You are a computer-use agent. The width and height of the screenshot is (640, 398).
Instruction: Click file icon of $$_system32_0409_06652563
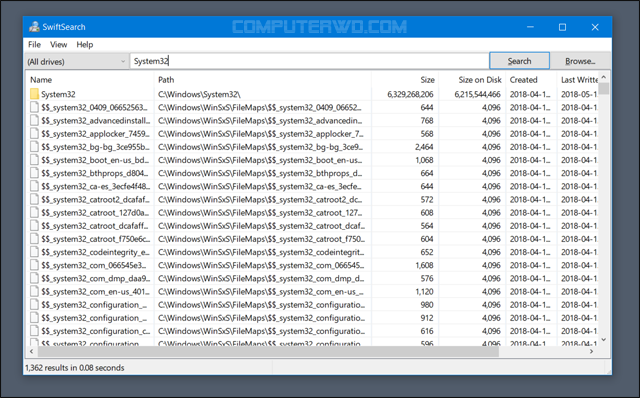coord(34,107)
